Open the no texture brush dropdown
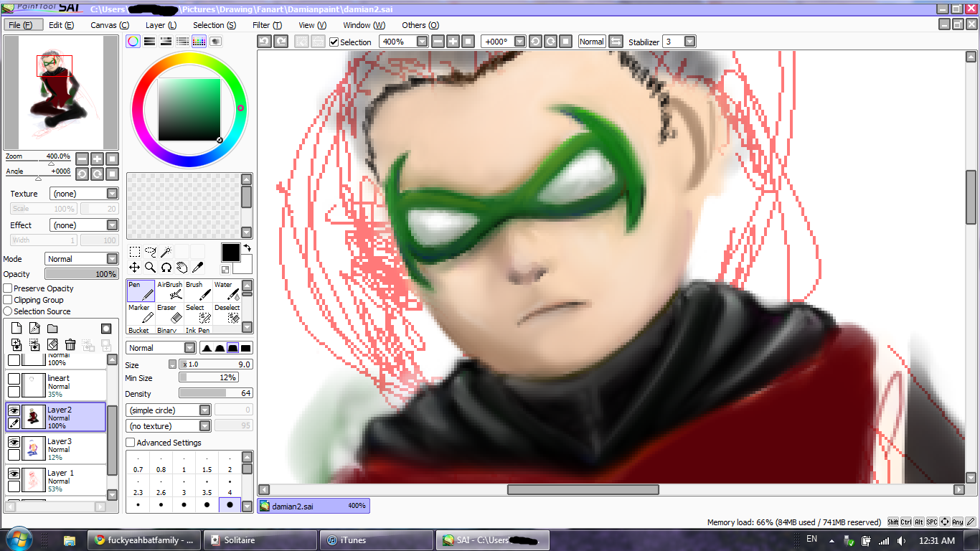Image resolution: width=980 pixels, height=551 pixels. pos(168,426)
